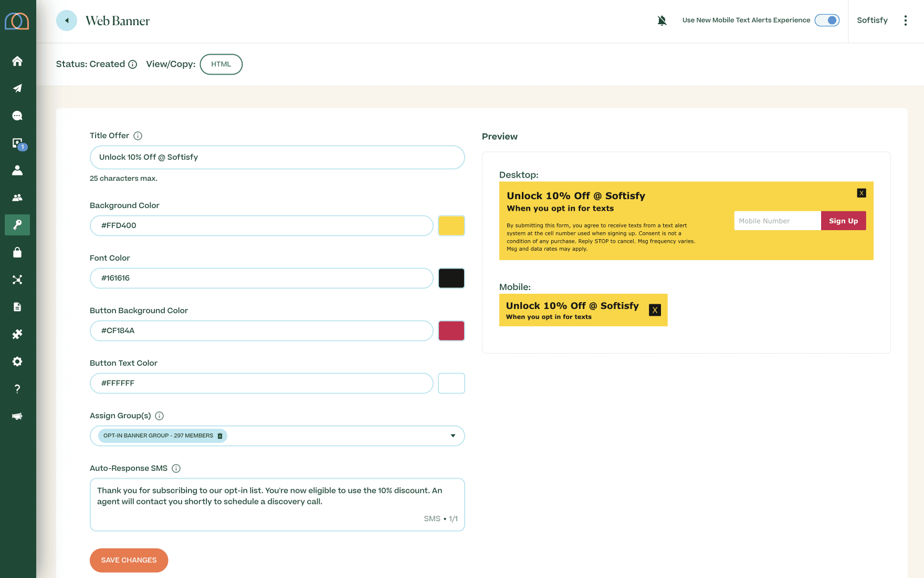Image resolution: width=924 pixels, height=578 pixels.
Task: Click the Save Changes button
Action: pos(129,560)
